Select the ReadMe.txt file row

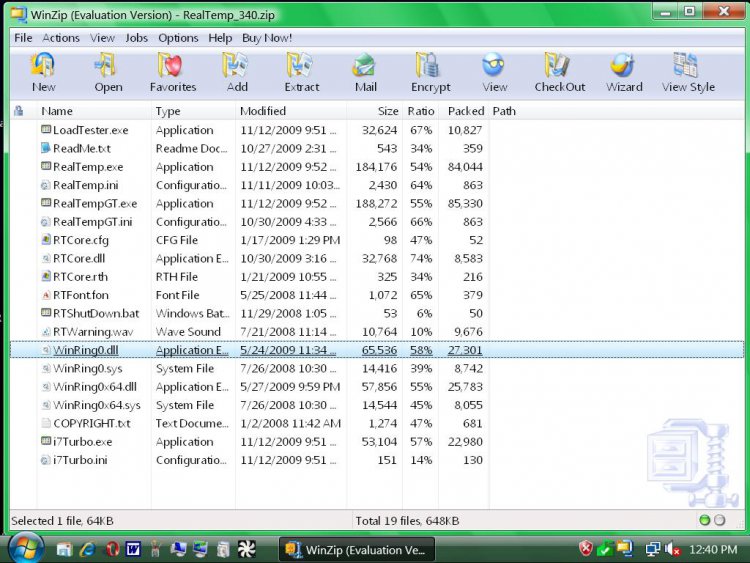click(x=377, y=148)
